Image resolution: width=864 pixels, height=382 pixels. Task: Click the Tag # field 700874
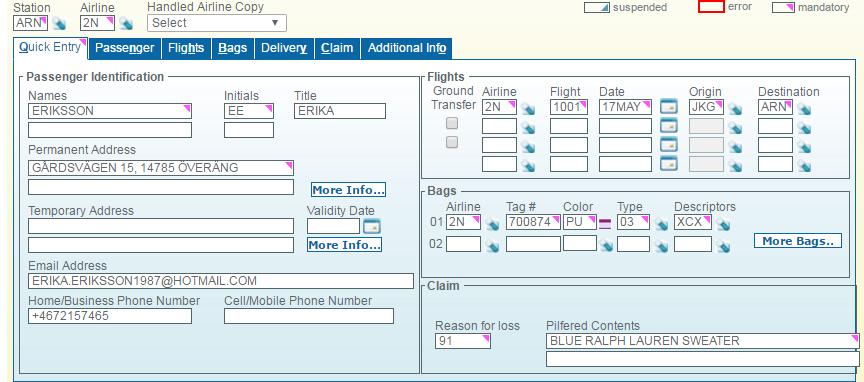tap(533, 222)
